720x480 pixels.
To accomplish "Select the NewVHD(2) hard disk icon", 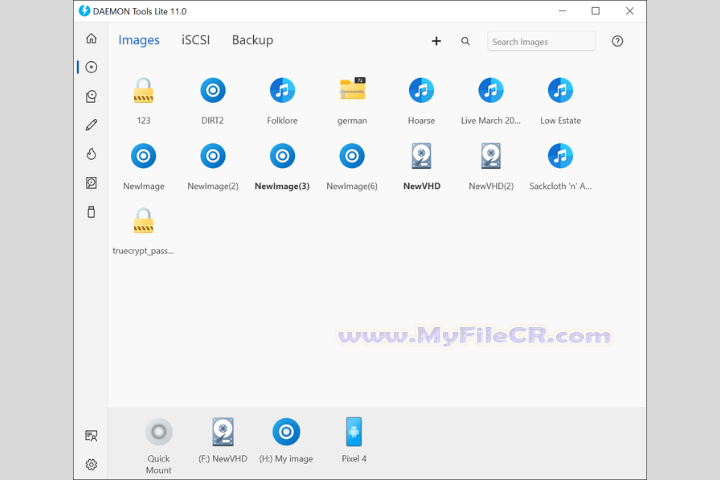I will pos(491,156).
